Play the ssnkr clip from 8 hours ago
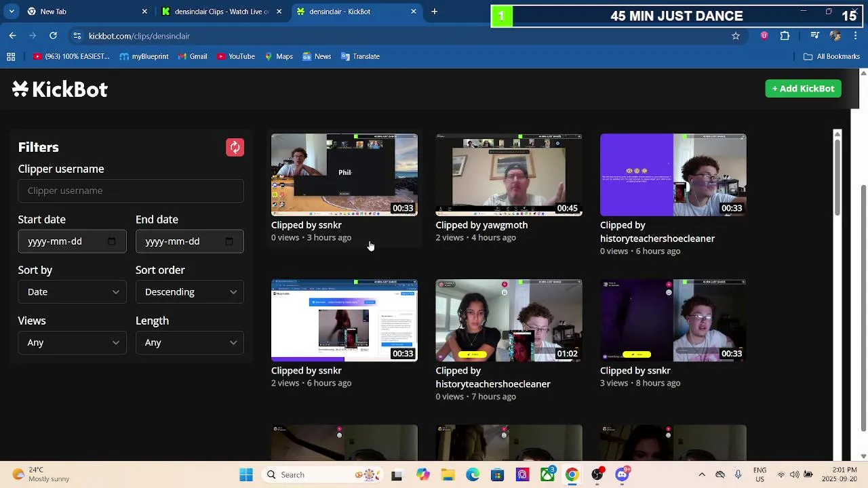 tap(673, 321)
